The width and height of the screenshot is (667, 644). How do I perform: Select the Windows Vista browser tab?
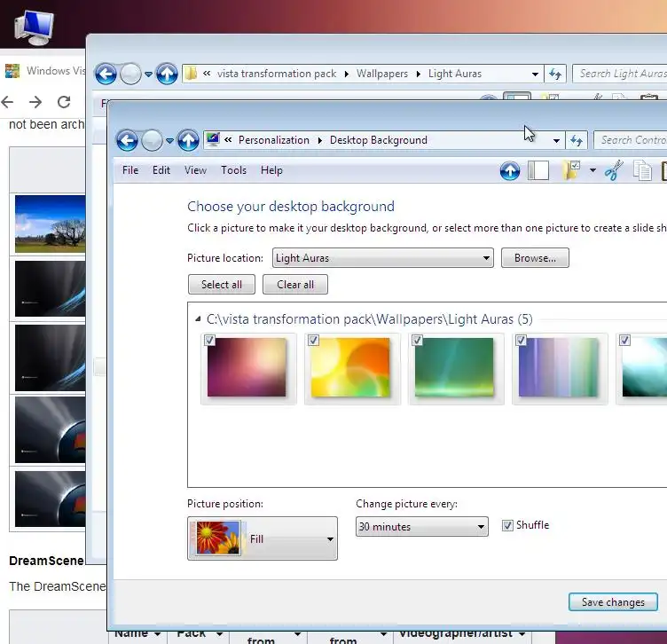(44, 71)
